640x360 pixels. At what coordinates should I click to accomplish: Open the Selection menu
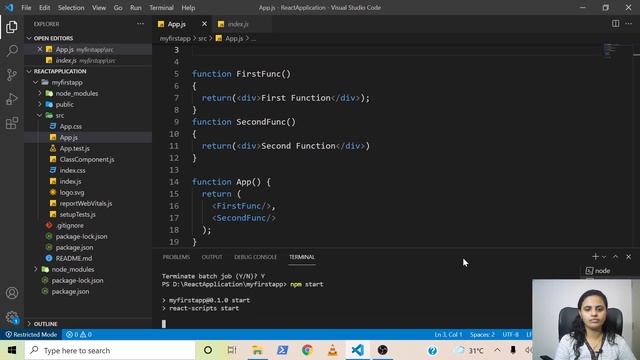pos(71,7)
